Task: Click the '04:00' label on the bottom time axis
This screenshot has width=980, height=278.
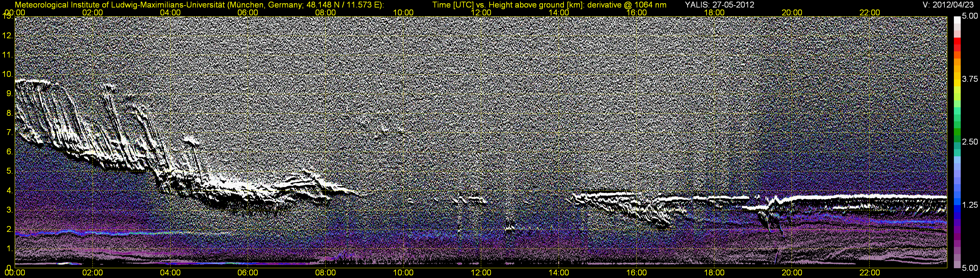Action: pos(170,273)
